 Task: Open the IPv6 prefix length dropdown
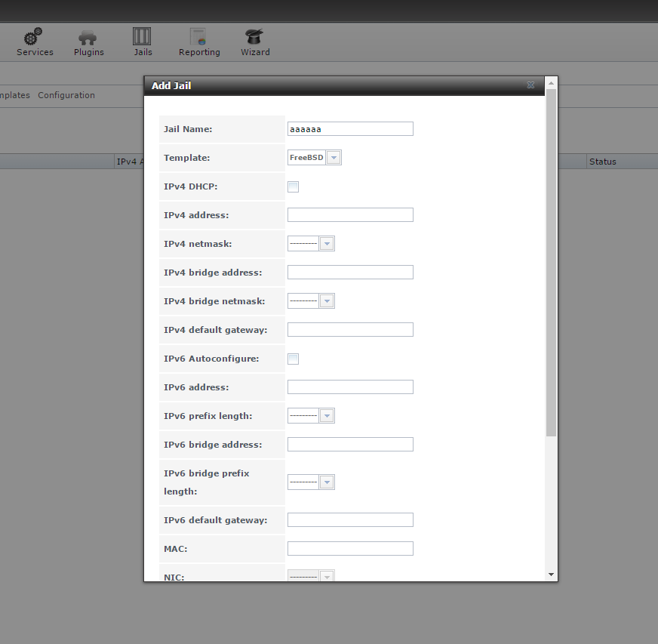tap(327, 416)
